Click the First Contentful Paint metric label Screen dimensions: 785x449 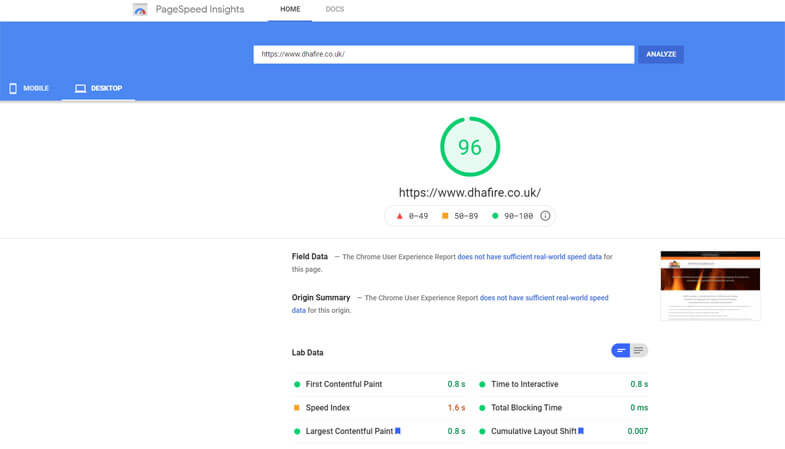[x=343, y=384]
